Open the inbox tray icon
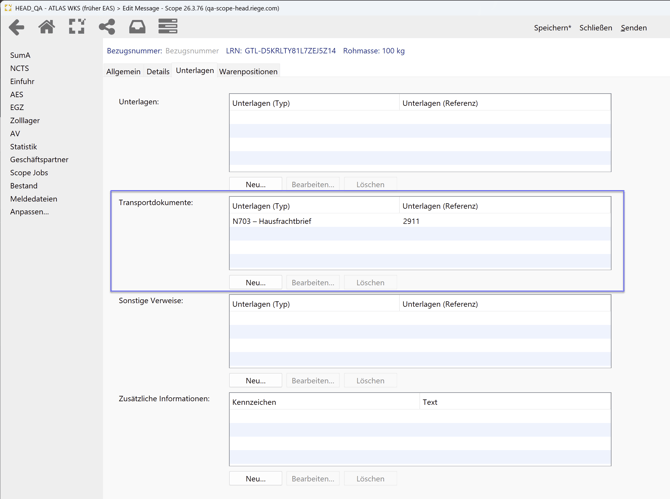This screenshot has height=499, width=670. click(x=137, y=27)
